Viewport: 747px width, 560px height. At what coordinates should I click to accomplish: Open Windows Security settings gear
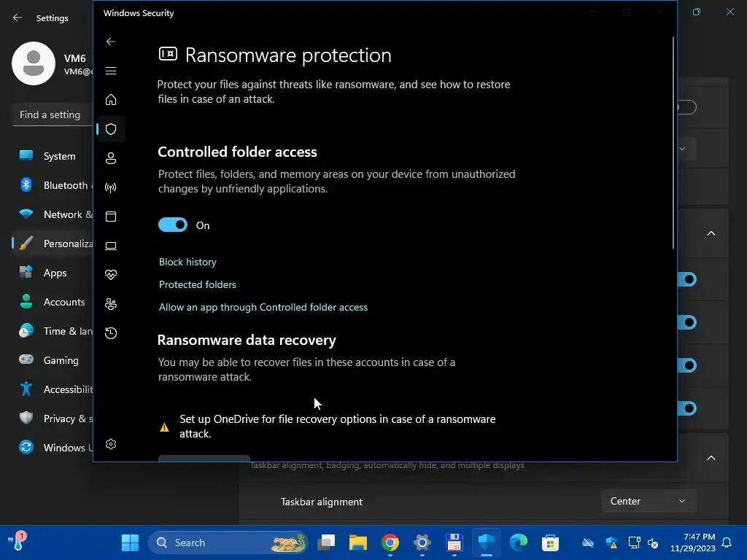[111, 444]
